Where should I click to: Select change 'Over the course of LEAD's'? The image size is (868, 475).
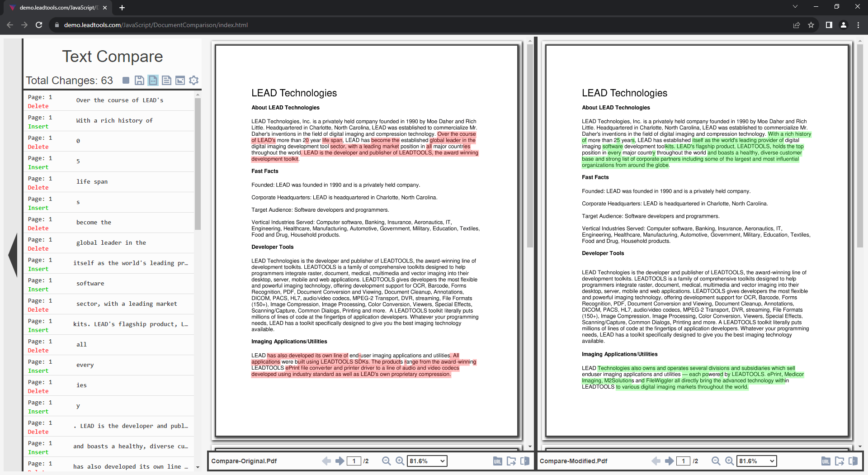pos(109,100)
